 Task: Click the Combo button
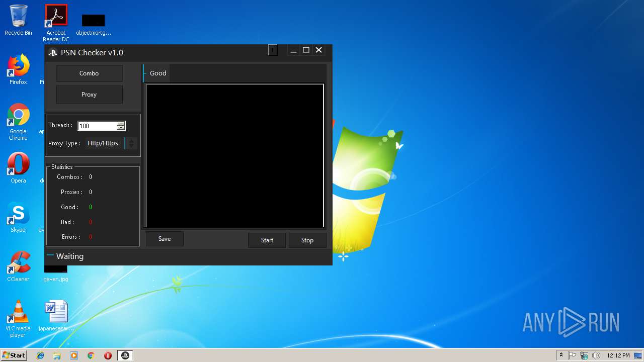89,73
